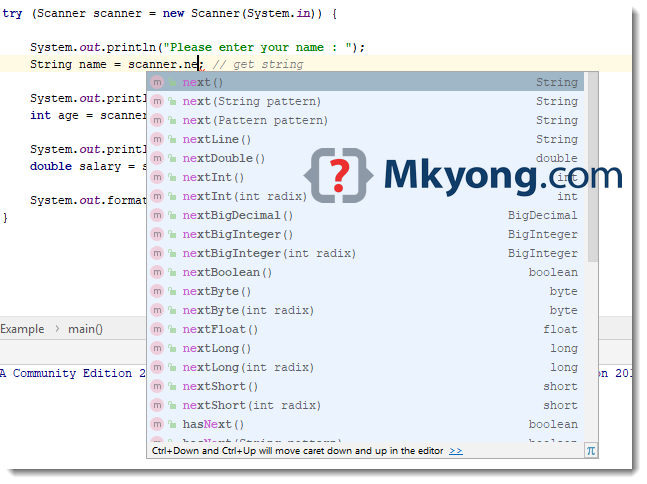
Task: Select nextFloat() completion entry
Action: (x=366, y=329)
